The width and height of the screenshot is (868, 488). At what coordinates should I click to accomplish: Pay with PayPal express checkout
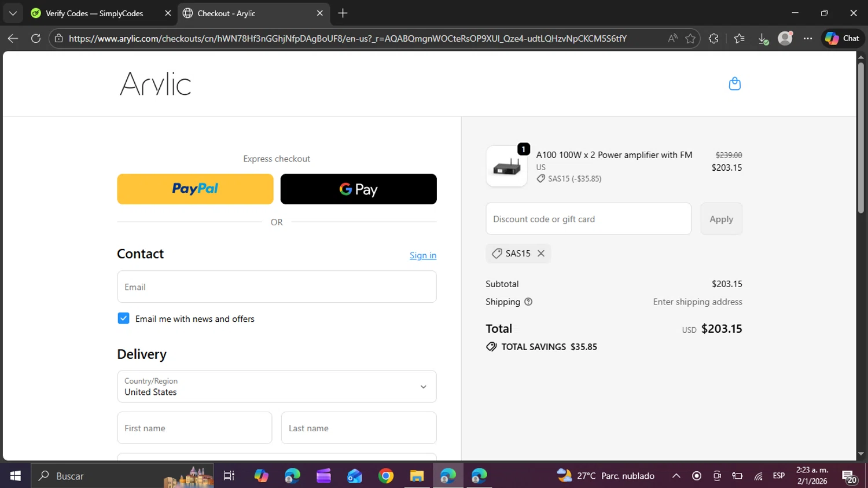195,189
